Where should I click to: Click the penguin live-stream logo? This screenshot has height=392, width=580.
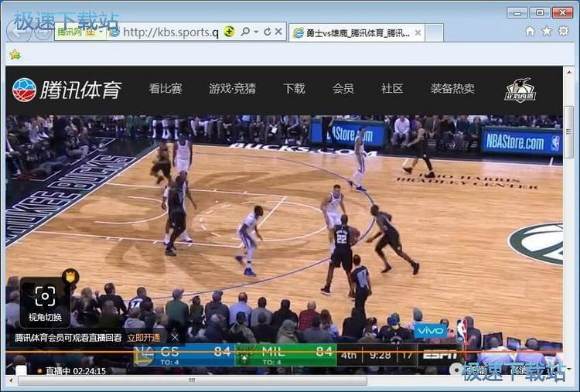tap(520, 90)
